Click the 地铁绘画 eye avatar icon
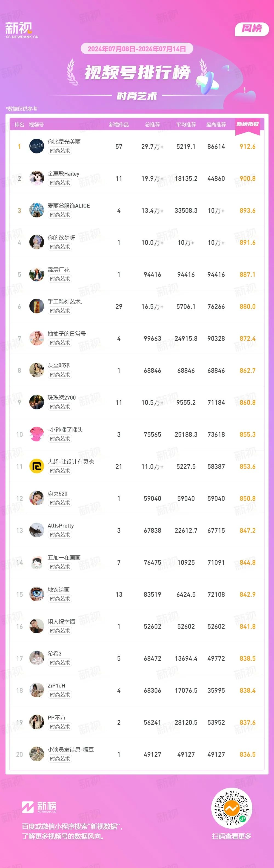The image size is (274, 868). coord(36,595)
